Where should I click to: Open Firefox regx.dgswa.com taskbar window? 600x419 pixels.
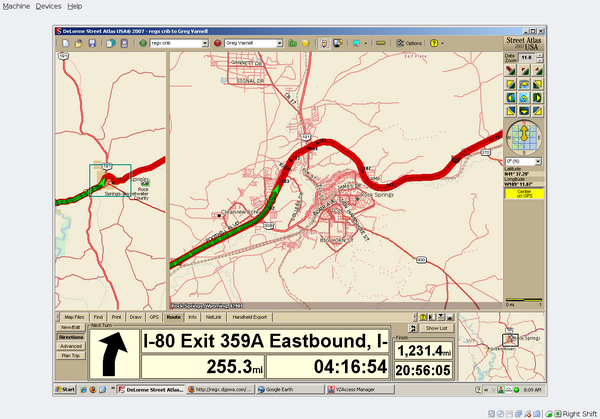(221, 390)
